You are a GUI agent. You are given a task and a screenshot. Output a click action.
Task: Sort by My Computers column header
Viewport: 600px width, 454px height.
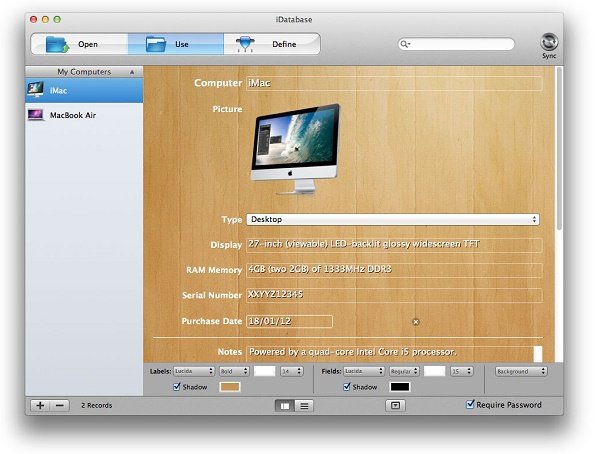pos(84,72)
